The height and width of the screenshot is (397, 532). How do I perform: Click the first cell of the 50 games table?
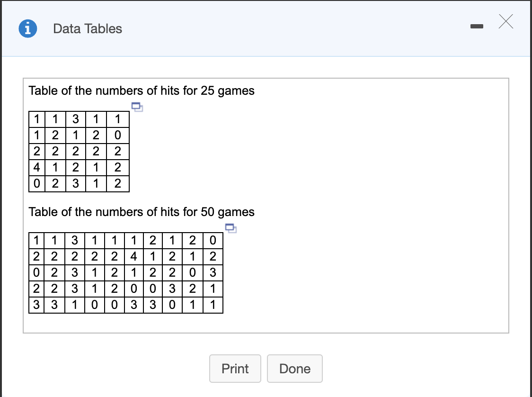(x=36, y=241)
